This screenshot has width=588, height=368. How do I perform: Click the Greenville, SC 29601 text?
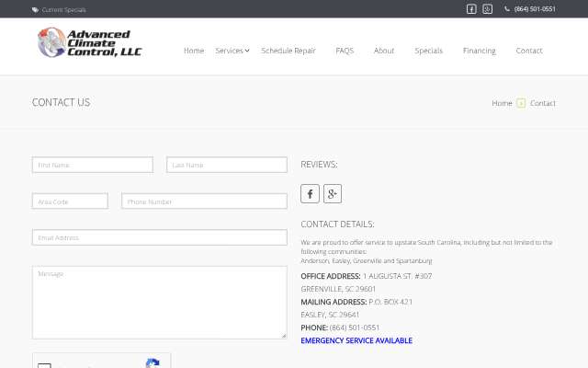338,289
